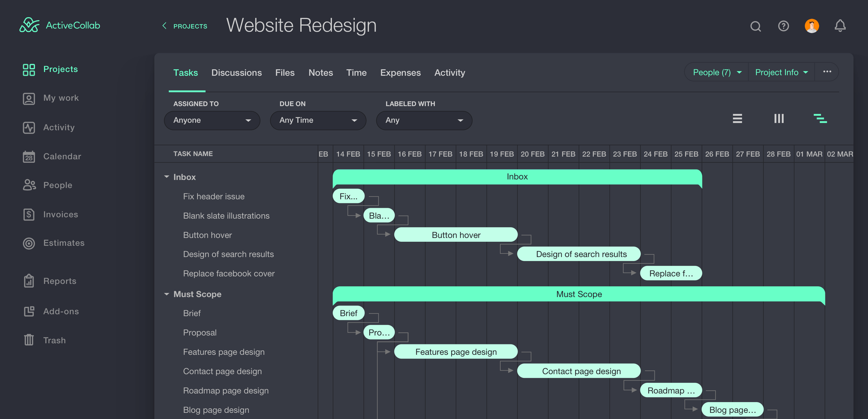Viewport: 868px width, 419px height.
Task: Switch to the Files tab
Action: click(285, 73)
